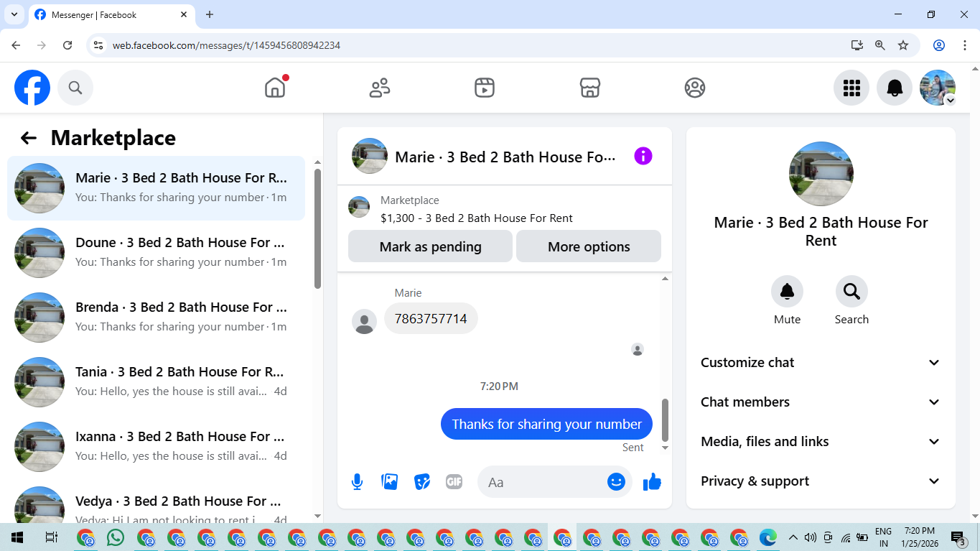Open conversation information purple icon

(643, 156)
